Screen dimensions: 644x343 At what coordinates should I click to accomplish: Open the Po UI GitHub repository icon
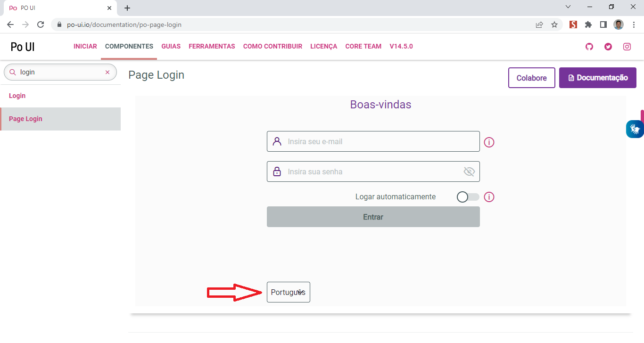(x=589, y=46)
